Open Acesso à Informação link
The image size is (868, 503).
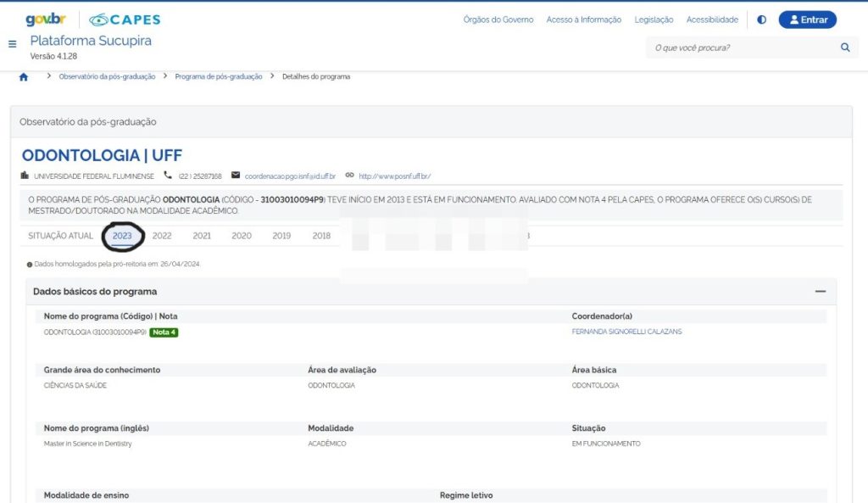tap(583, 20)
